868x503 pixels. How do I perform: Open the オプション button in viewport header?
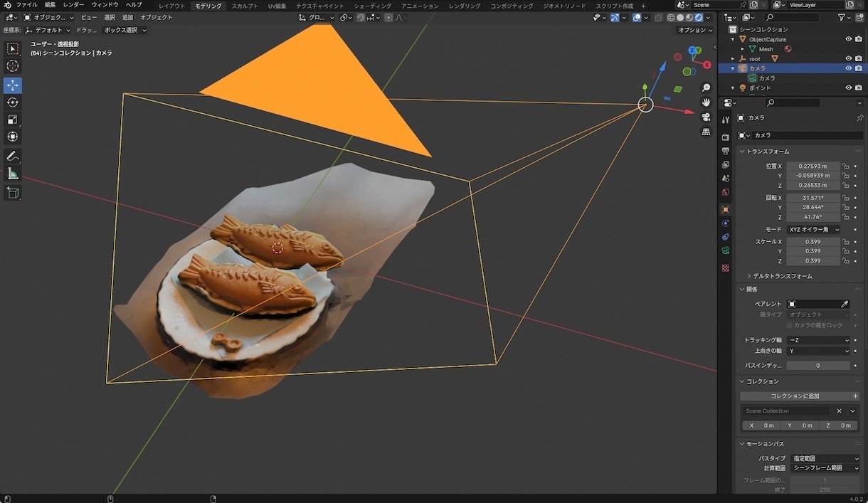click(694, 30)
